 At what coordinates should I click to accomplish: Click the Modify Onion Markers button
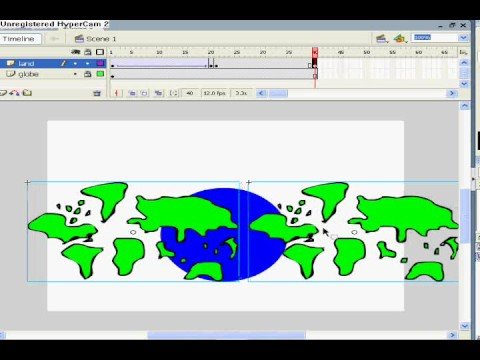[x=173, y=93]
